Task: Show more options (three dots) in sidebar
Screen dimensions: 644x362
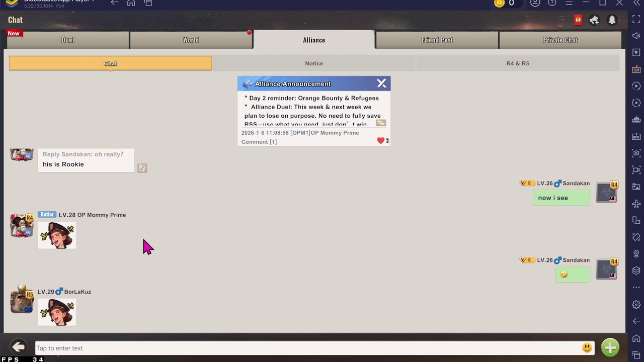Action: click(x=636, y=287)
